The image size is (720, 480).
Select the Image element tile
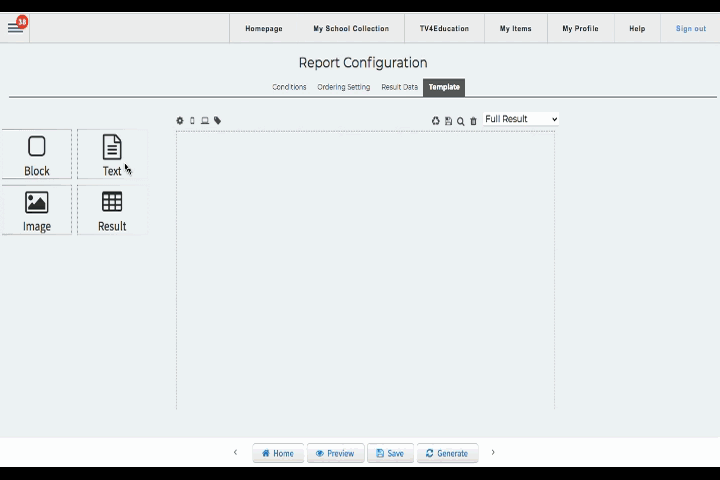(37, 210)
